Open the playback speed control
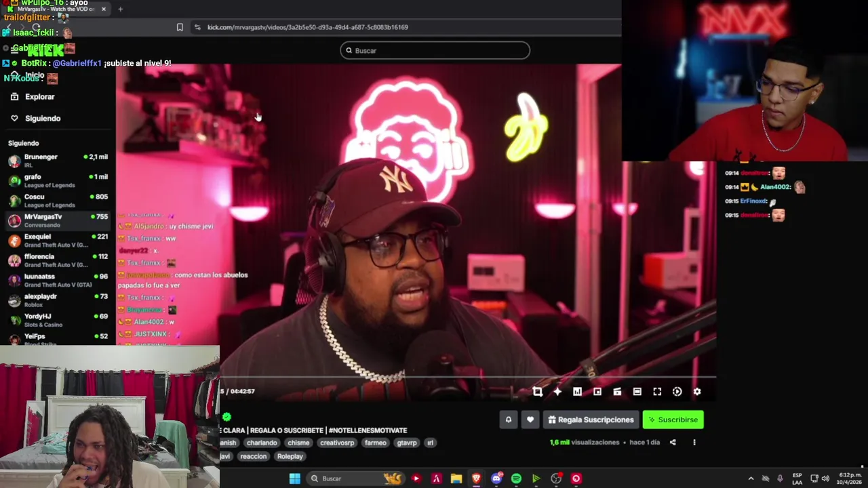868x488 pixels. 677,392
